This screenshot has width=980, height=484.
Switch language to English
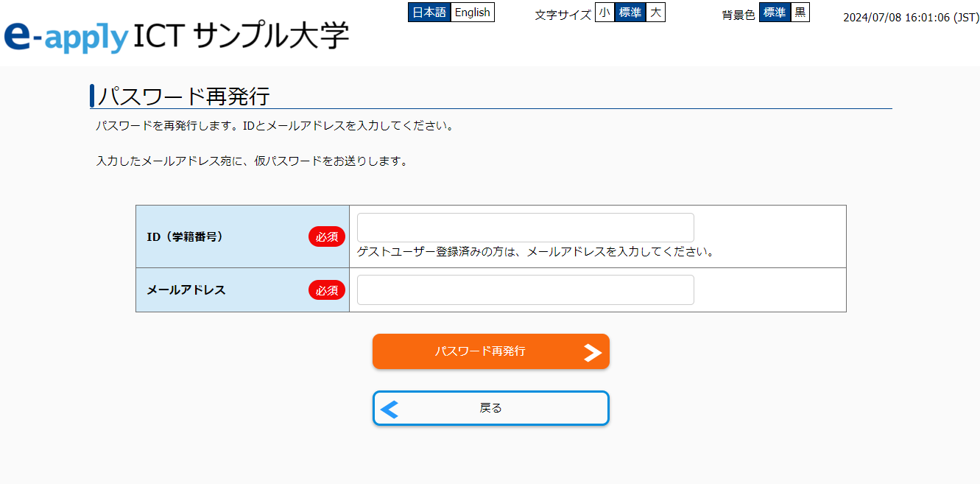(472, 13)
